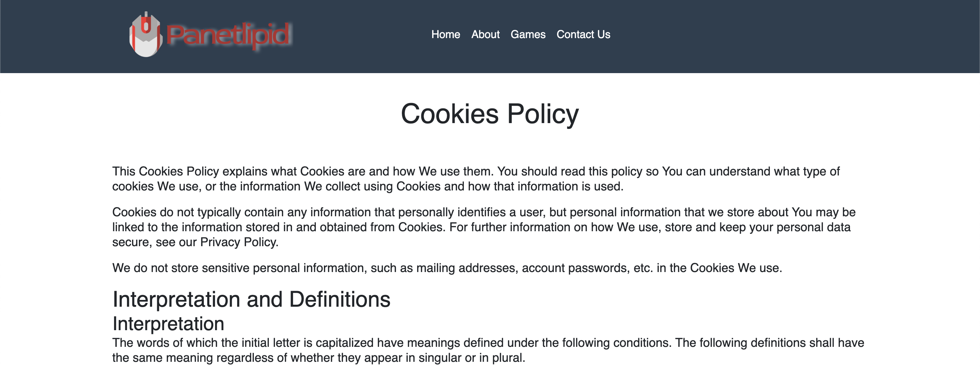Click the Cookies Policy main heading

(490, 114)
